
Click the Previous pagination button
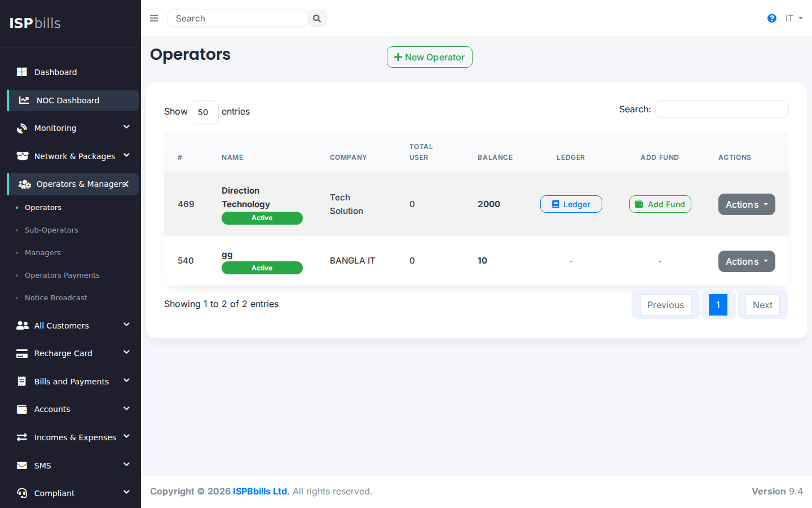[x=665, y=305]
